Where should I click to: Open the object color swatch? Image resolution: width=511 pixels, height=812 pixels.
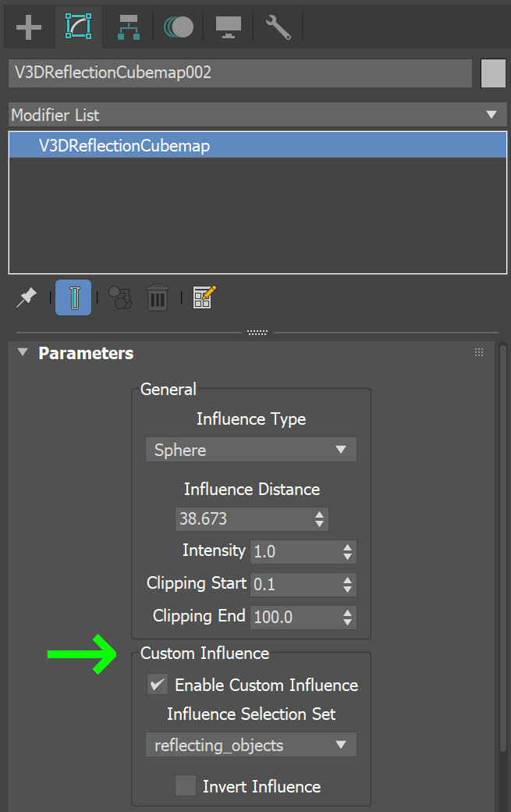(493, 73)
